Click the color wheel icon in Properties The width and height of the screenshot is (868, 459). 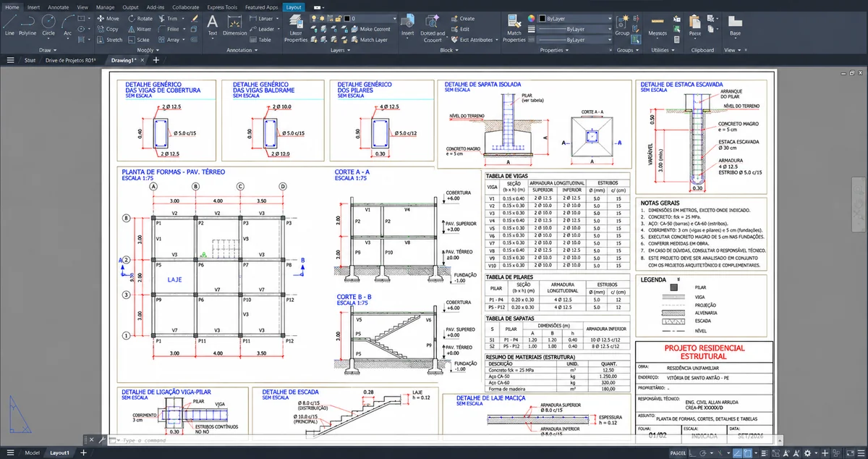[x=532, y=18]
